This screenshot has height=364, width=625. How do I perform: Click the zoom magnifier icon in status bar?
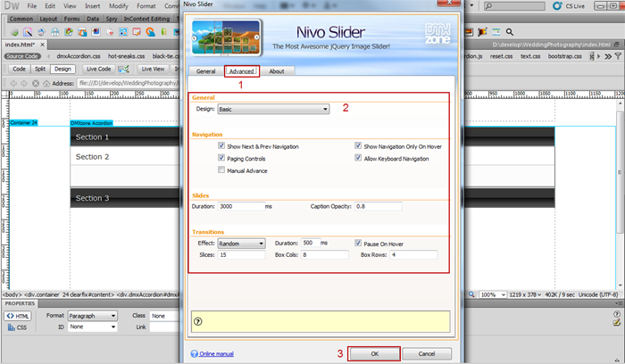pos(471,294)
